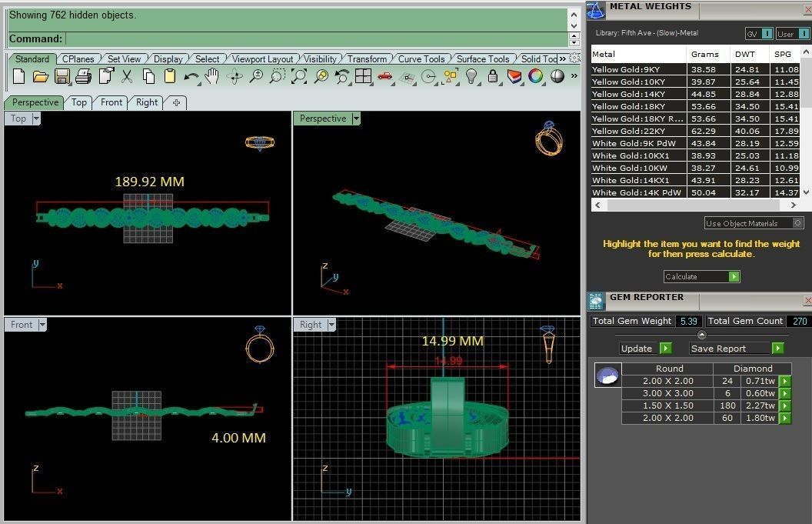Open the Display toolbar tab
Viewport: 812px width, 524px height.
pos(168,59)
